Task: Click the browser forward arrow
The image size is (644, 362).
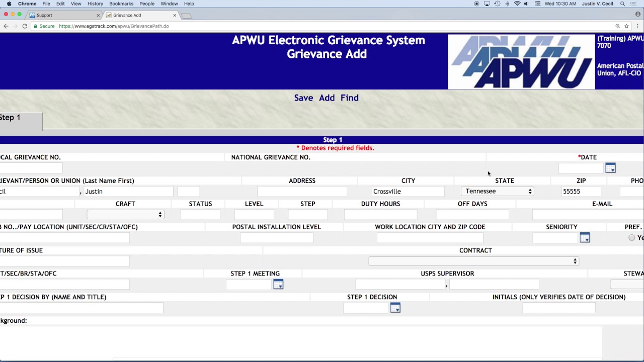Action: point(15,26)
